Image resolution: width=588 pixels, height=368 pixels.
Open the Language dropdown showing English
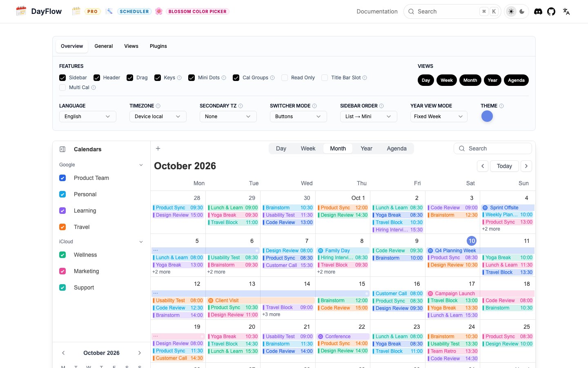pyautogui.click(x=88, y=117)
